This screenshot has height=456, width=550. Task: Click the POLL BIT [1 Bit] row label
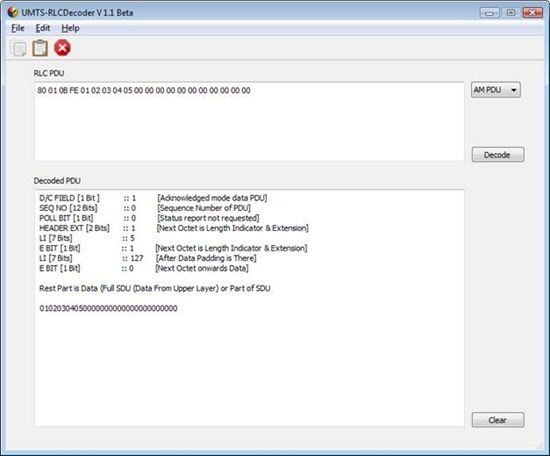coord(66,218)
